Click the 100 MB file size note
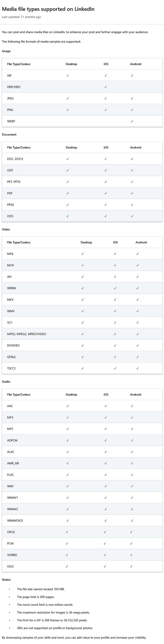Image resolution: width=164 pixels, height=644 pixels. click(41, 589)
